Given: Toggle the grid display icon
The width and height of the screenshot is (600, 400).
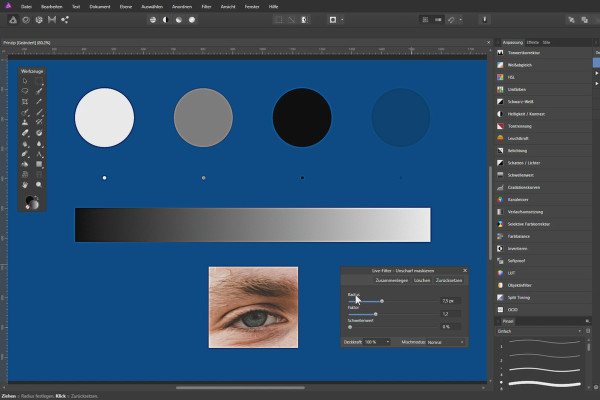Looking at the screenshot, I should point(425,20).
